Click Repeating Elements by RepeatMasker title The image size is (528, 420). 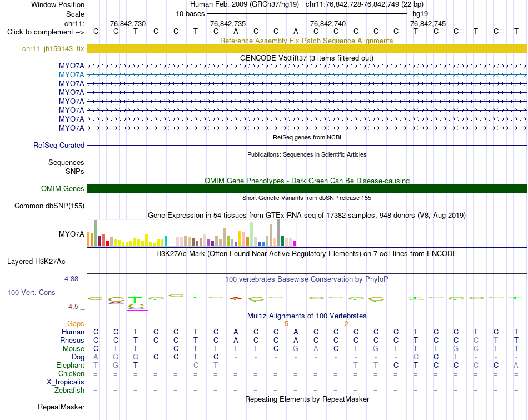pyautogui.click(x=307, y=399)
